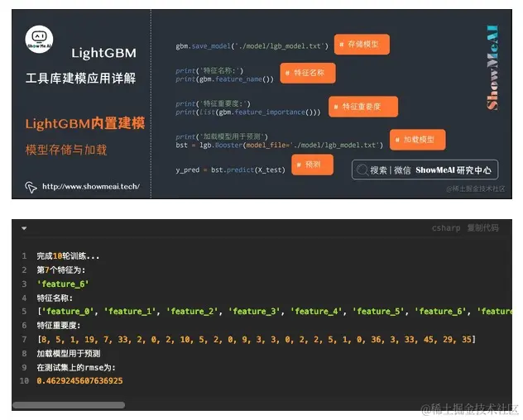This screenshot has height=420, width=523.
Task: Click line number 10 in the code gutter
Action: coord(24,380)
